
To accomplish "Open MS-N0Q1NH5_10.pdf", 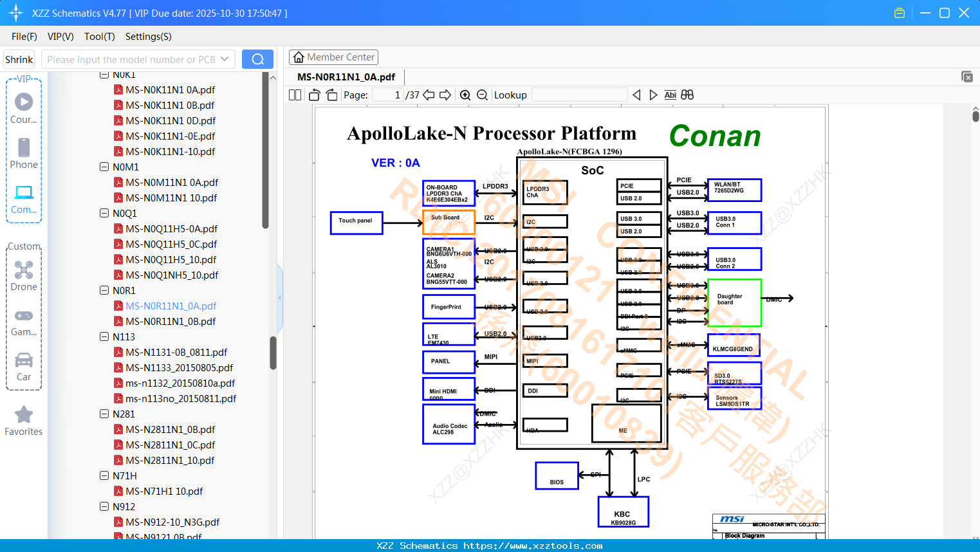I will pos(172,275).
